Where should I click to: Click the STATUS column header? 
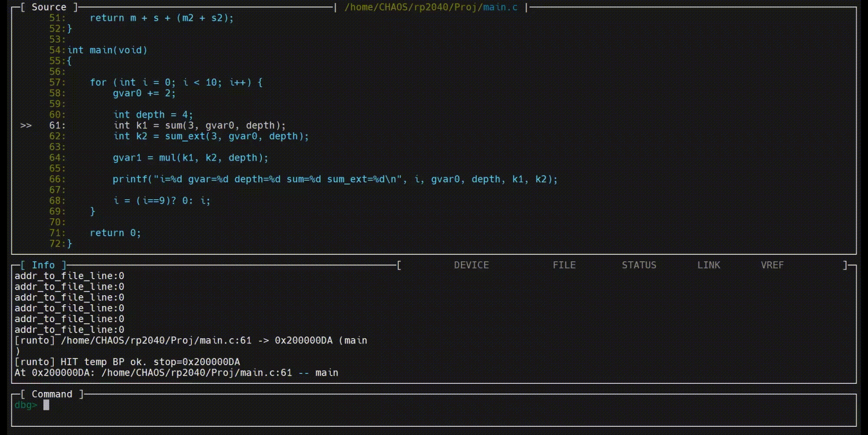click(639, 265)
